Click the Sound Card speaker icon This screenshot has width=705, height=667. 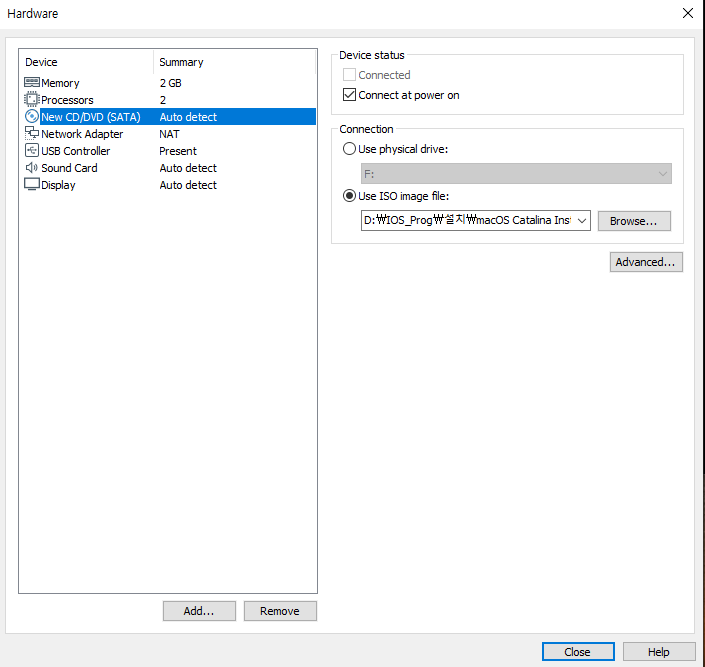[31, 168]
